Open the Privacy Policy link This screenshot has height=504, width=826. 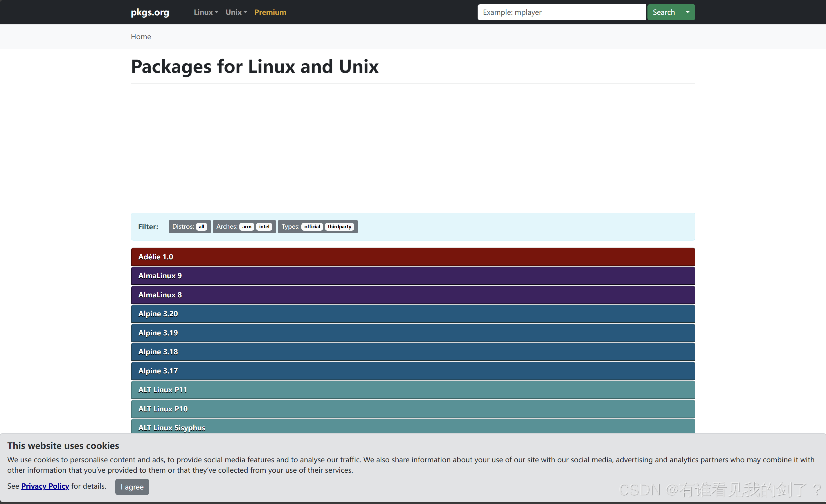tap(45, 486)
